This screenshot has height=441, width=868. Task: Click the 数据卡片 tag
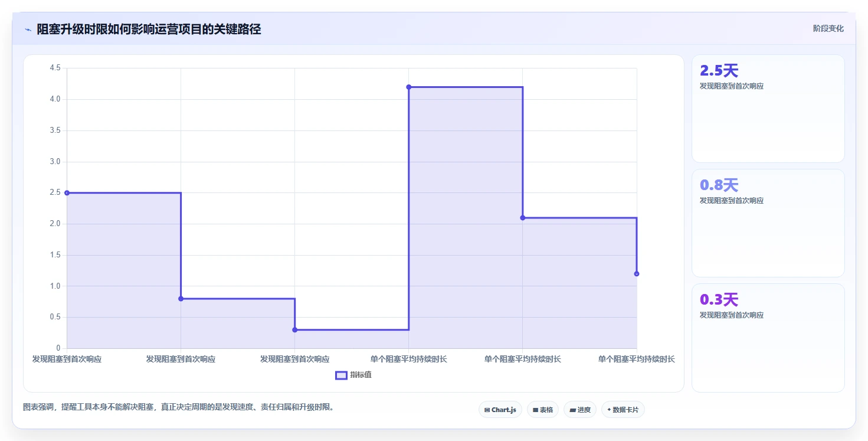tap(623, 410)
